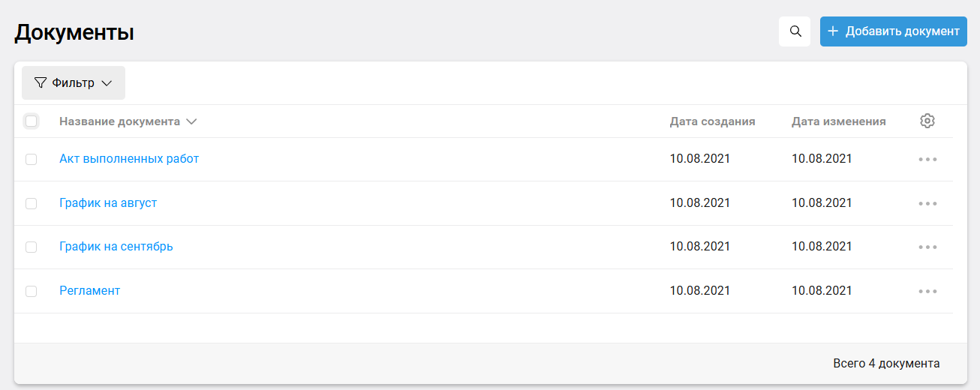
Task: Open three-dot menu for График на сентябрь
Action: [x=927, y=247]
